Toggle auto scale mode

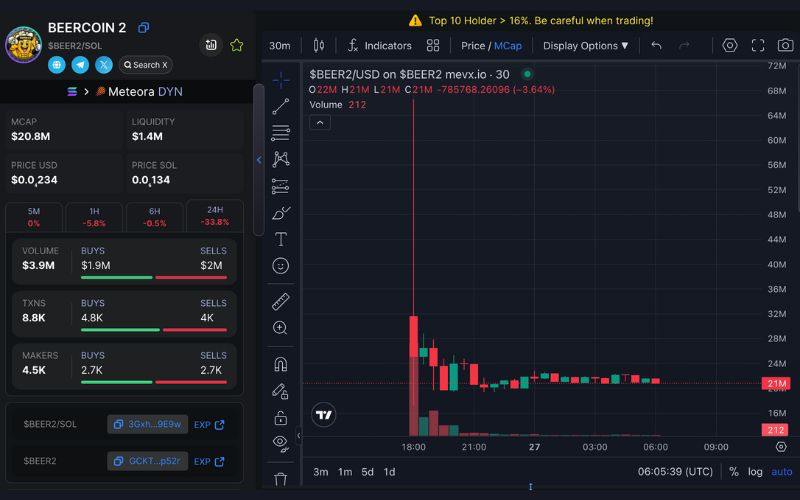pyautogui.click(x=782, y=471)
